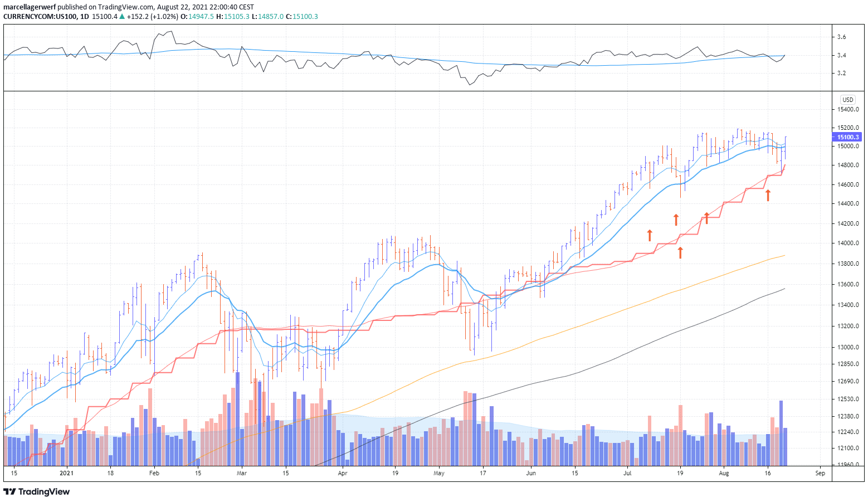Click the close value C:15100.3

coord(301,16)
